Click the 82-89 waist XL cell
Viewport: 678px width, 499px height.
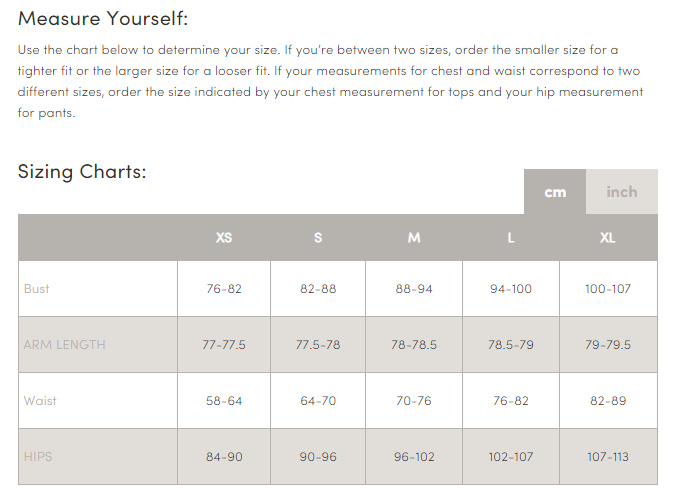point(608,400)
